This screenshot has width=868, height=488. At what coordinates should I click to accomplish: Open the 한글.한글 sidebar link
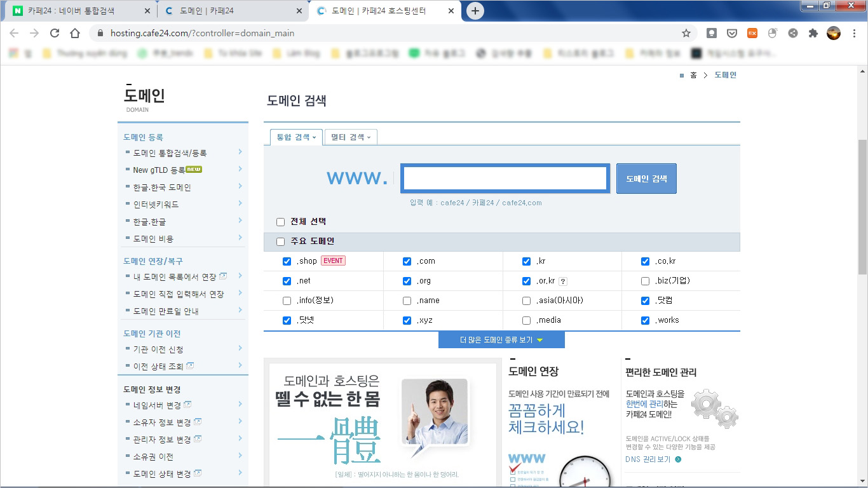point(149,222)
